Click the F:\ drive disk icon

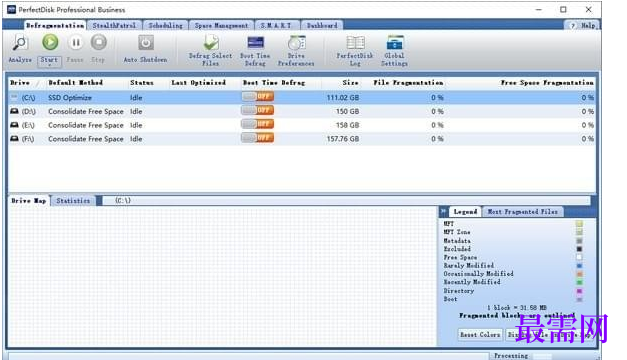pos(14,138)
